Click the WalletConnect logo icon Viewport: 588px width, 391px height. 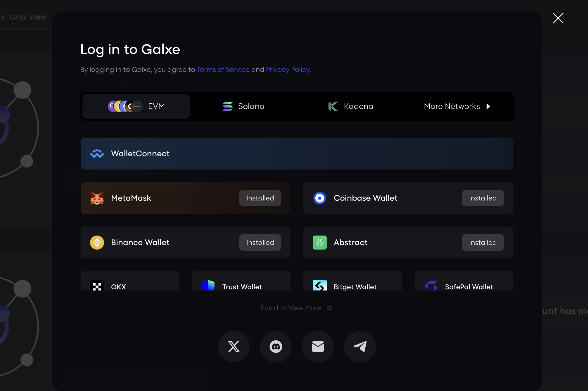coord(97,154)
